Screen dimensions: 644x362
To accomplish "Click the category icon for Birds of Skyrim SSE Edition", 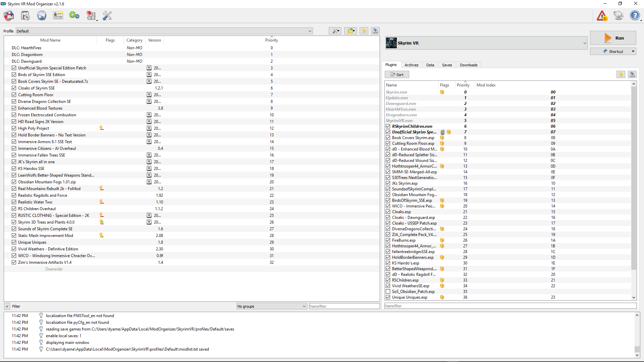I will (x=149, y=74).
